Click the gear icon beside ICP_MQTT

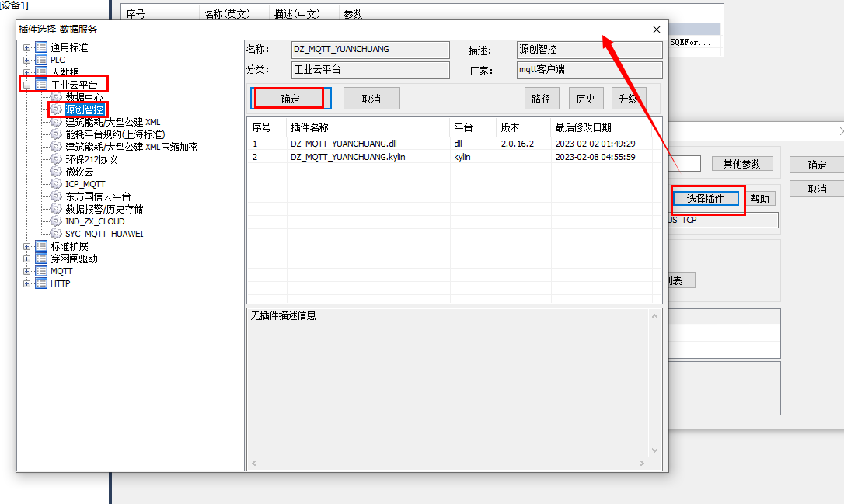point(56,184)
